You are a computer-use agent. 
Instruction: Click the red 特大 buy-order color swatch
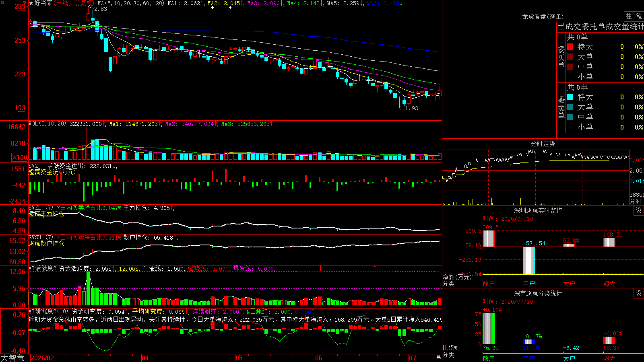pyautogui.click(x=570, y=47)
